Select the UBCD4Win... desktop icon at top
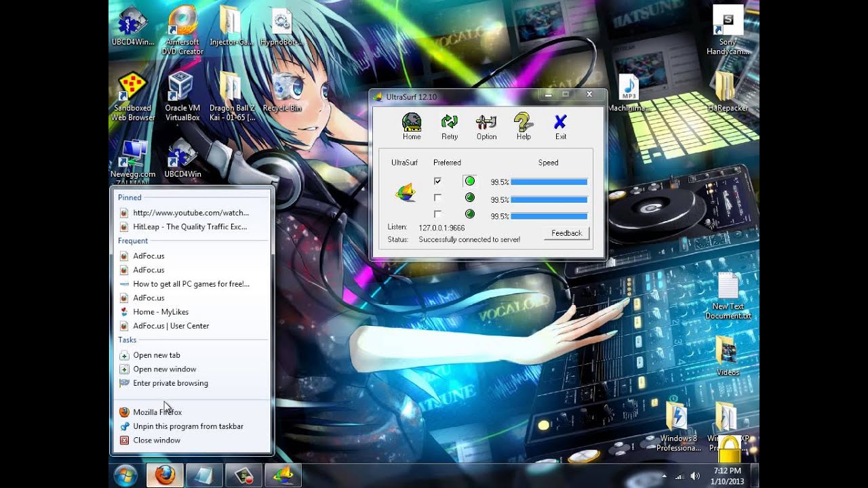This screenshot has height=488, width=868. (x=132, y=26)
